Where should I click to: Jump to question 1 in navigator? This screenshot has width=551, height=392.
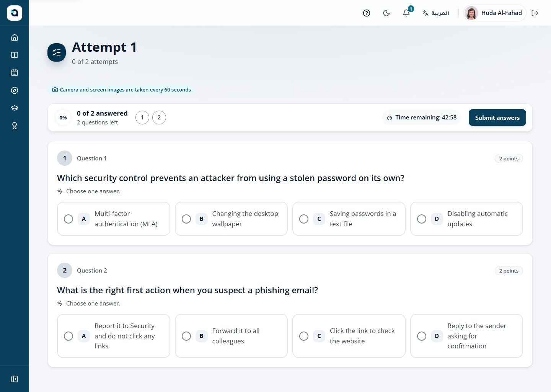click(x=142, y=118)
